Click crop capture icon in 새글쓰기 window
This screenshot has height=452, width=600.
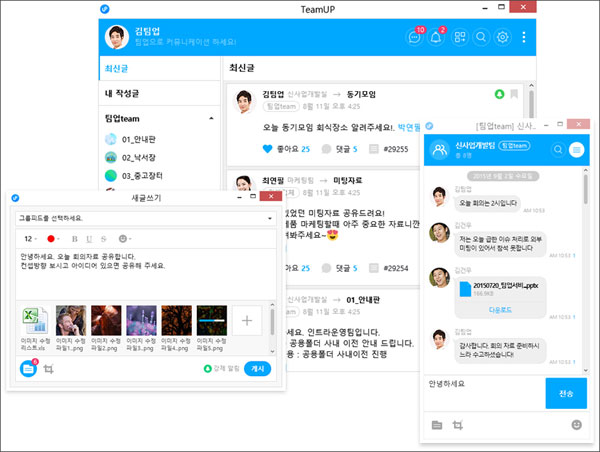point(49,369)
